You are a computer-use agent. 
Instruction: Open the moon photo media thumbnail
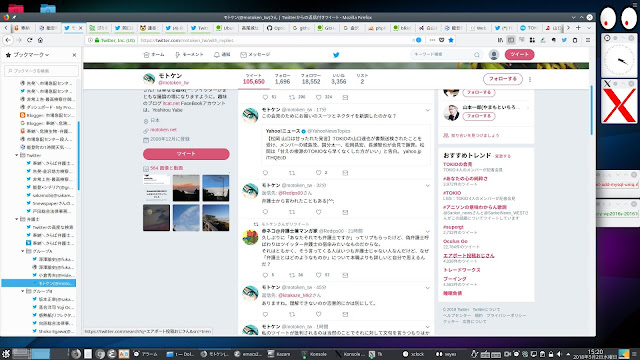[x=156, y=218]
